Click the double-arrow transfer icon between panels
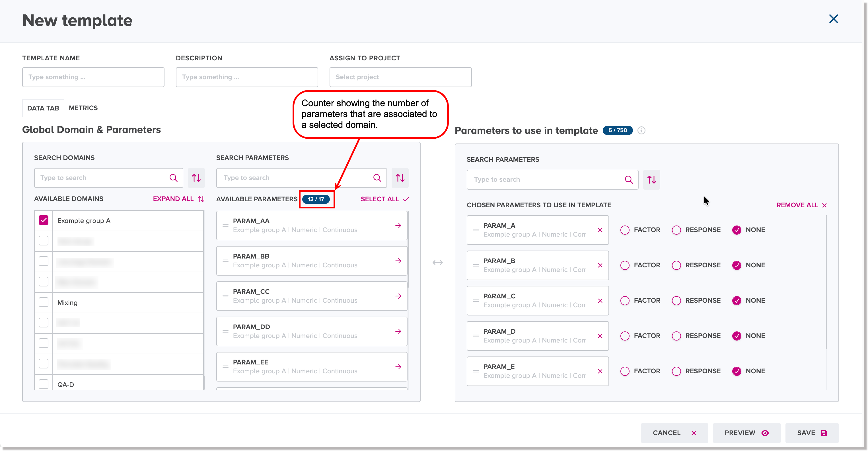This screenshot has height=451, width=868. tap(437, 262)
